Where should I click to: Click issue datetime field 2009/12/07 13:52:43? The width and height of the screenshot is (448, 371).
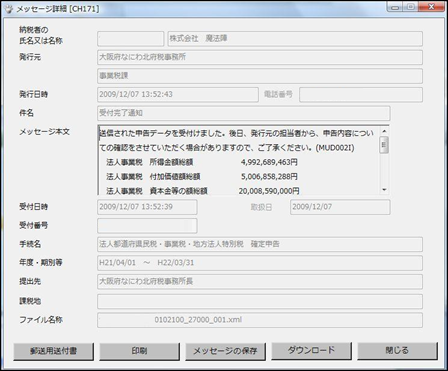(x=178, y=95)
